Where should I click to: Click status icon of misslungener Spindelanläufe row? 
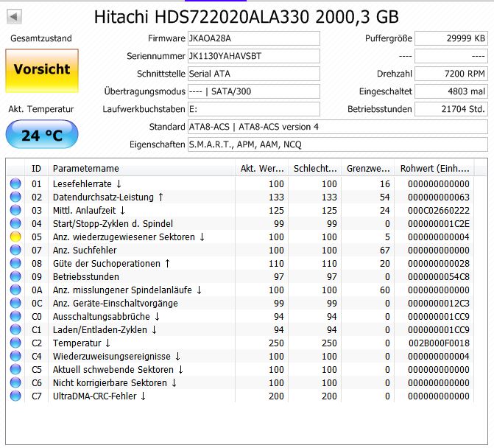coord(15,290)
